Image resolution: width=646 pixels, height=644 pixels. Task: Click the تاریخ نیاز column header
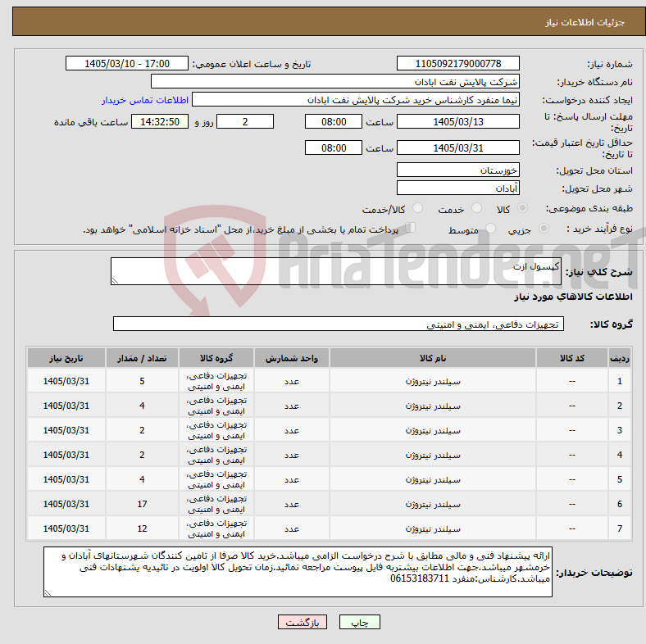click(66, 358)
